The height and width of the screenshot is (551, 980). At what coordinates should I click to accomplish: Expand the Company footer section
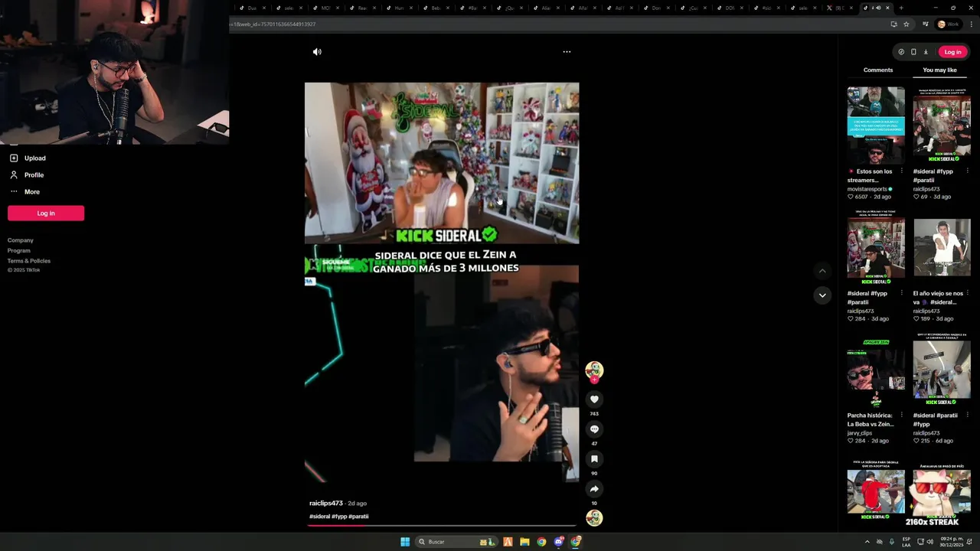21,240
